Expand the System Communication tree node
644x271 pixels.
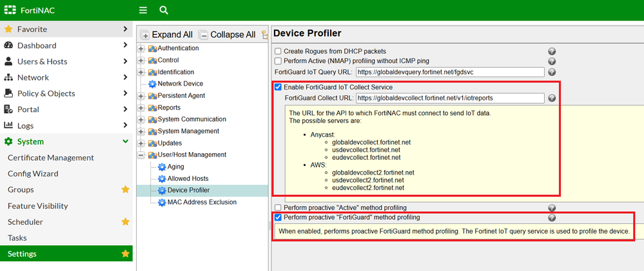tap(141, 120)
